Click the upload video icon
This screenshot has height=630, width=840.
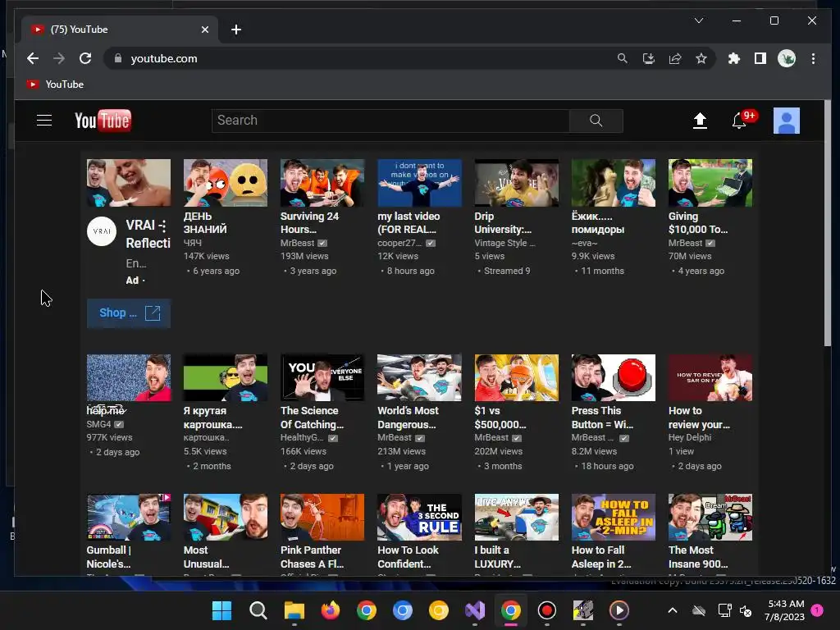[700, 121]
